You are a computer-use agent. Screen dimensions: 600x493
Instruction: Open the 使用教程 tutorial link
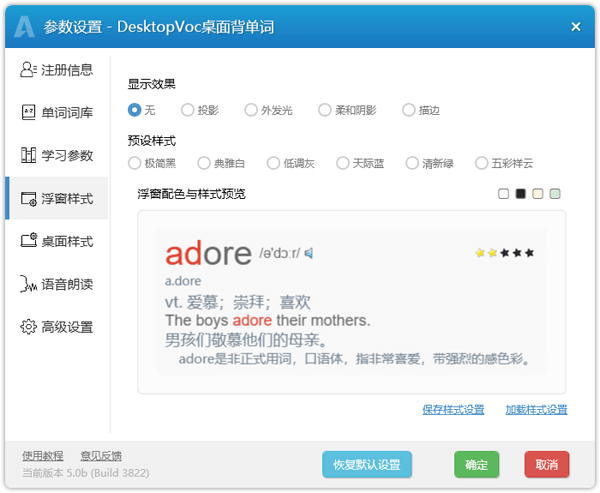tap(42, 455)
